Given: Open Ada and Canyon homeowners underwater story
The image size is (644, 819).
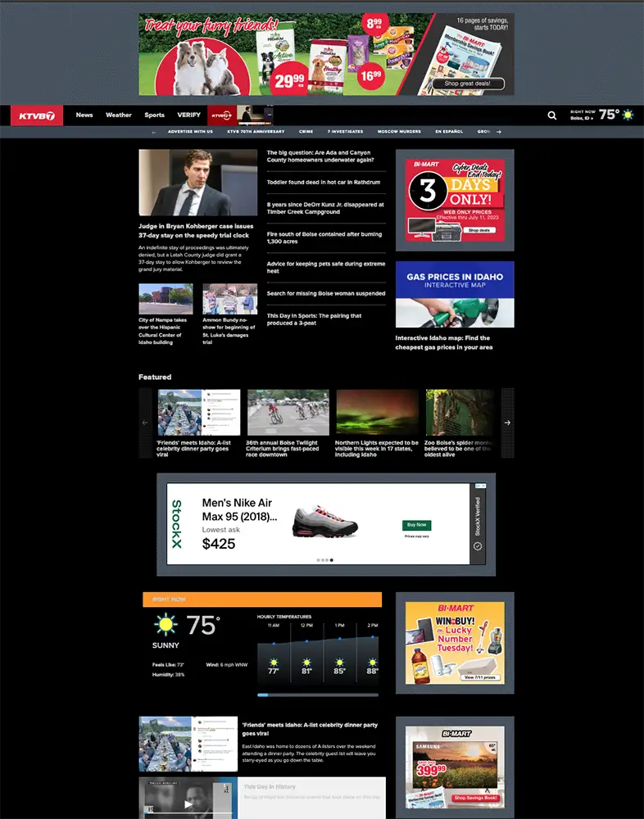Looking at the screenshot, I should coord(320,156).
